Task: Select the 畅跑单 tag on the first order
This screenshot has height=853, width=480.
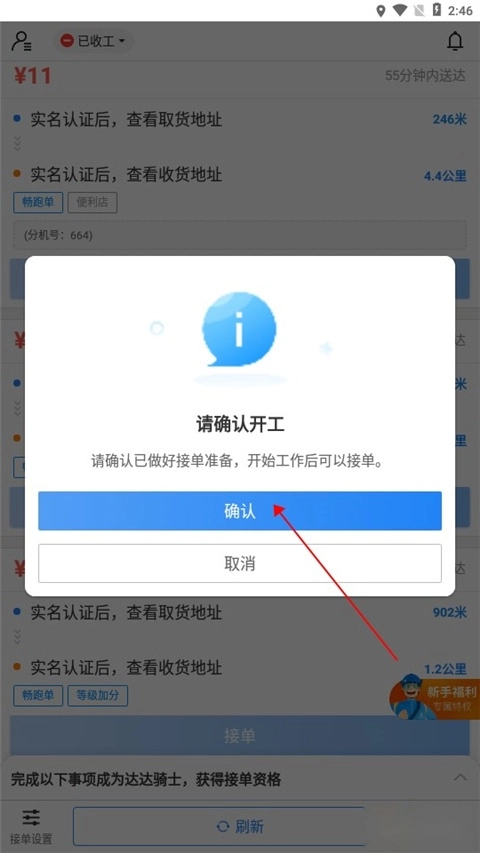Action: (x=38, y=203)
